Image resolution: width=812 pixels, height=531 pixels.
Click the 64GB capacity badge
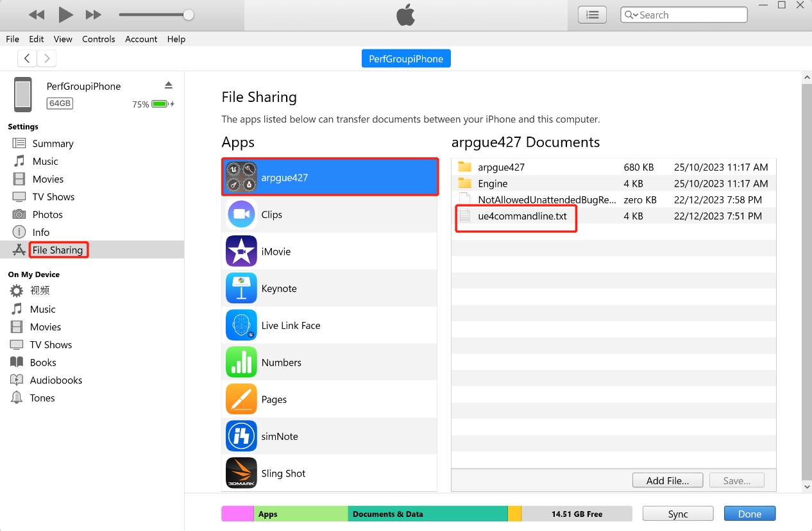60,103
